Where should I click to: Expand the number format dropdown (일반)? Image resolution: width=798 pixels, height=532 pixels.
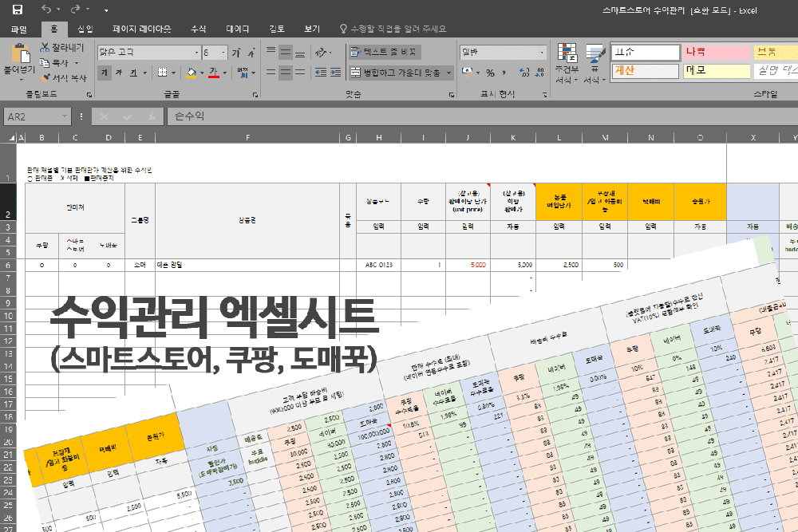point(543,53)
